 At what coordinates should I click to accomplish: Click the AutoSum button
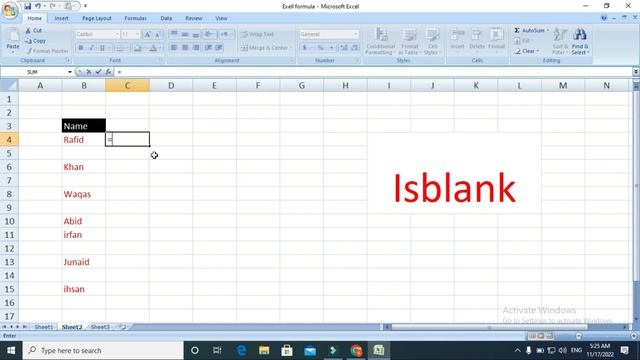pos(530,31)
